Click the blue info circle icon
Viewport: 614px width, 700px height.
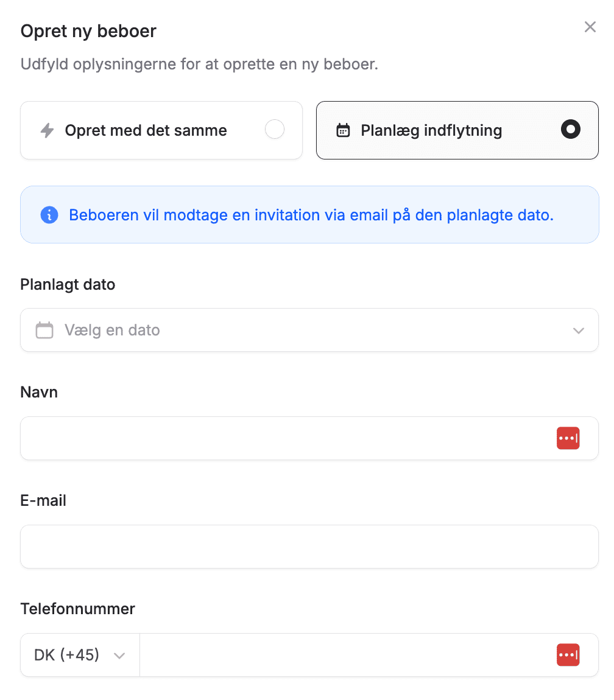click(x=49, y=215)
